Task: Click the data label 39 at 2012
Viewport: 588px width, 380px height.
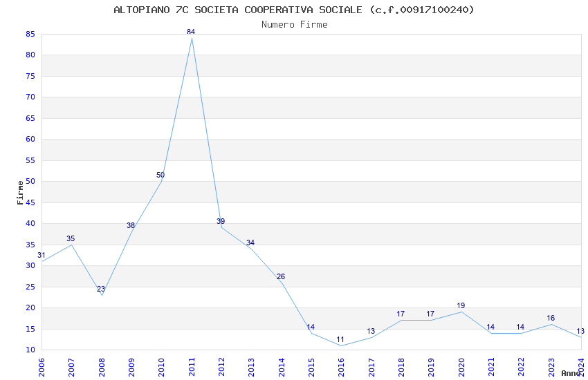Action: pyautogui.click(x=221, y=221)
